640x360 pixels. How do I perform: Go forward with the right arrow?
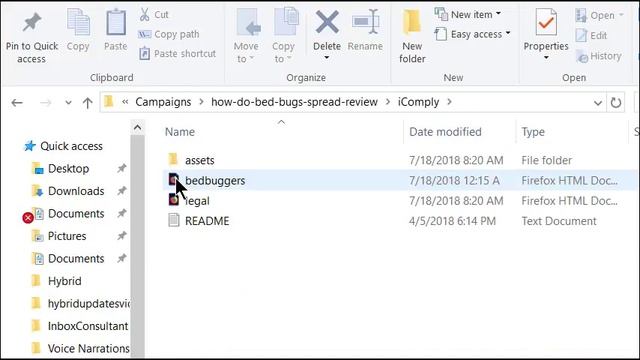45,102
